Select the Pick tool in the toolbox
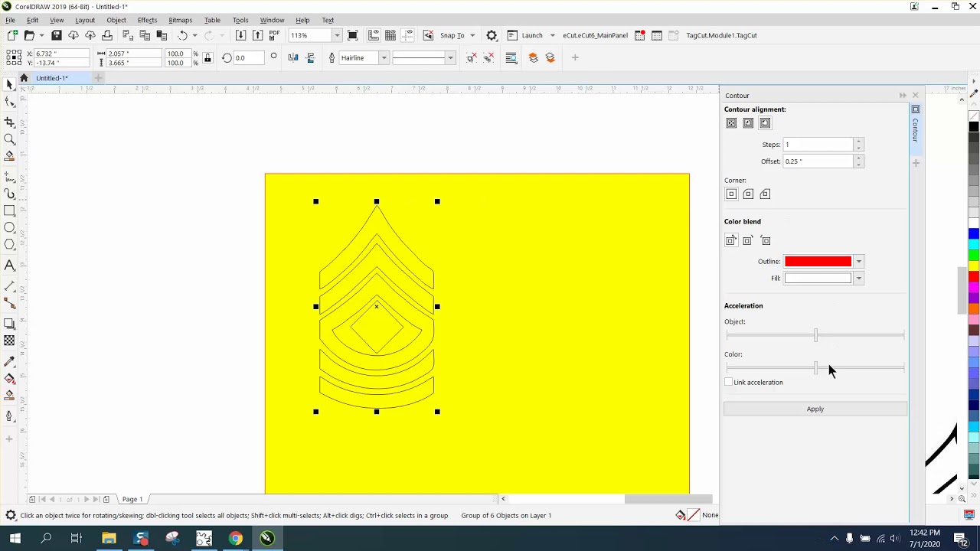The image size is (980, 551). pos(9,84)
